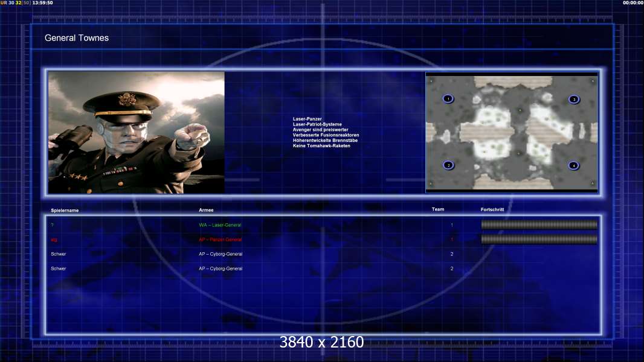This screenshot has height=362, width=644.
Task: Click the Armee column header
Action: [x=206, y=210]
